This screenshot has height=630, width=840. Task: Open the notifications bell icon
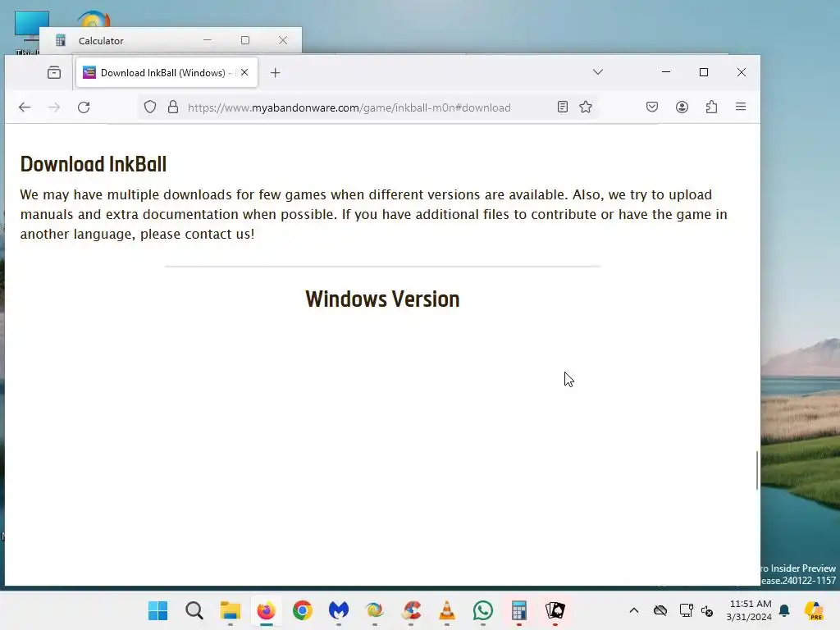(x=785, y=610)
